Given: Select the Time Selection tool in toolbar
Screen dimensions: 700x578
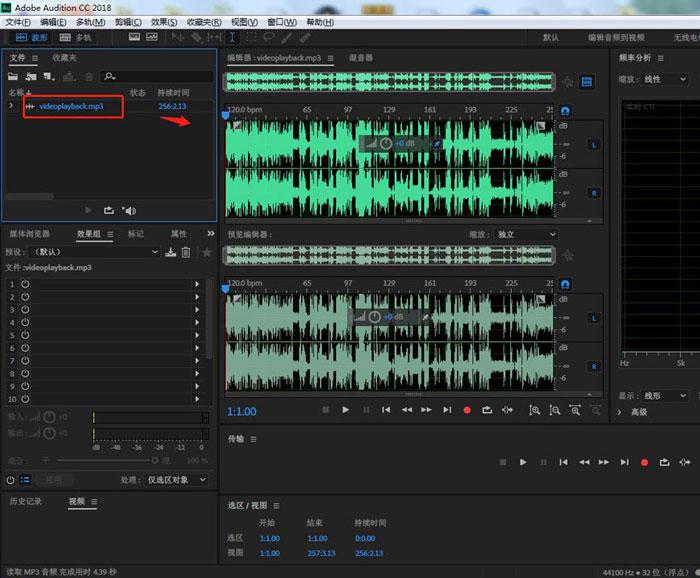Looking at the screenshot, I should pyautogui.click(x=232, y=37).
